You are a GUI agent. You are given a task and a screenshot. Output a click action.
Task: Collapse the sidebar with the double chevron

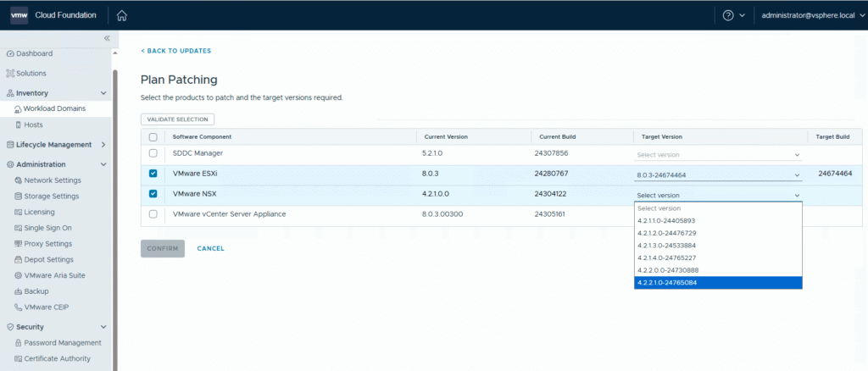[107, 38]
